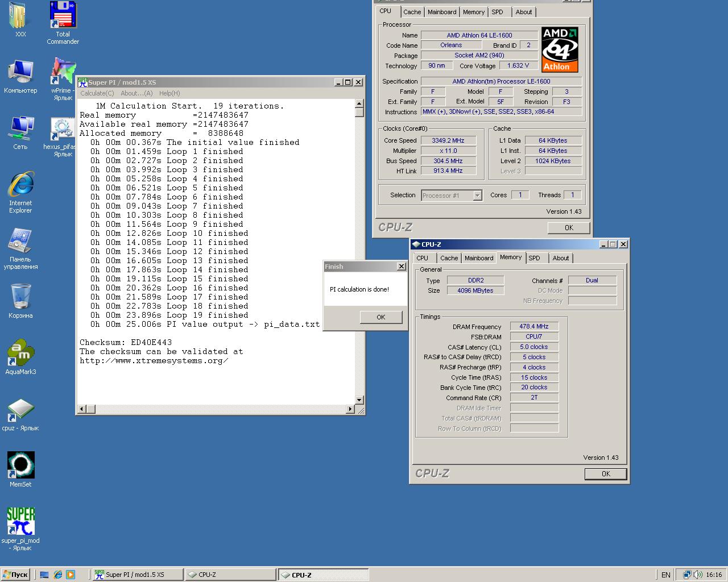Open the Пуск start button

[x=15, y=575]
